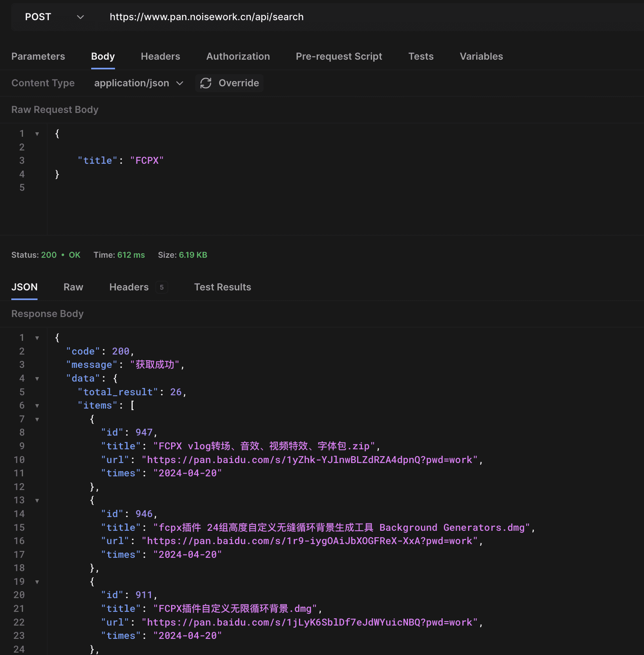The width and height of the screenshot is (644, 655).
Task: Switch to the Parameters tab
Action: tap(38, 56)
